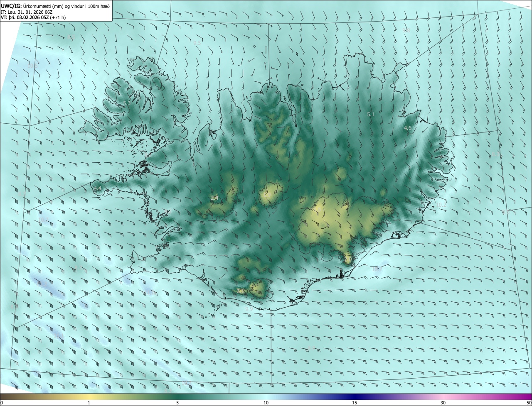
Task: Click the 'IT: Lau. 31. 01. 2026 06Z' line
Action: coord(27,12)
